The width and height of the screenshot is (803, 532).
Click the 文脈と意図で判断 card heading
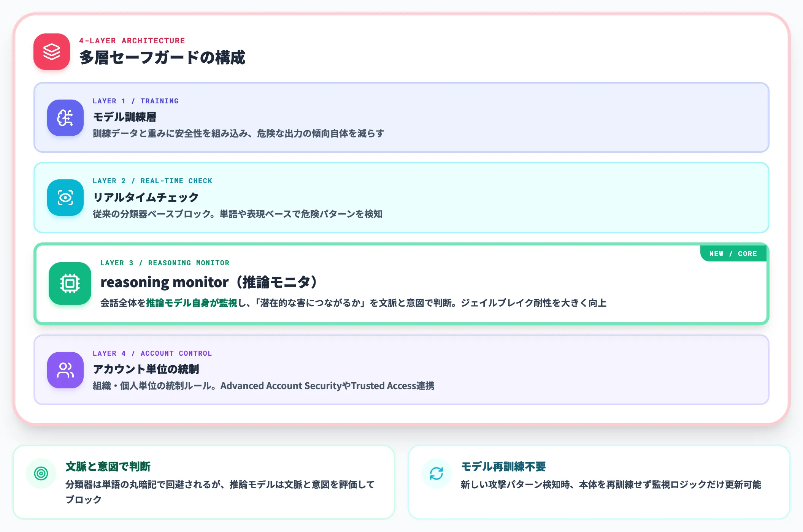(108, 466)
